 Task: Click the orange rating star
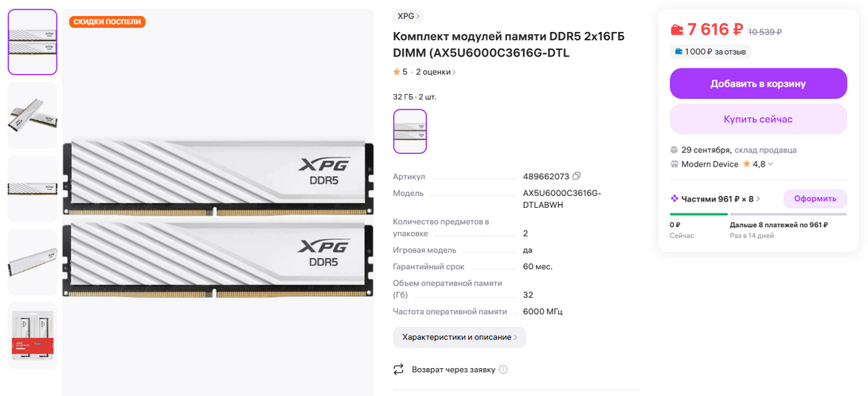(x=397, y=72)
